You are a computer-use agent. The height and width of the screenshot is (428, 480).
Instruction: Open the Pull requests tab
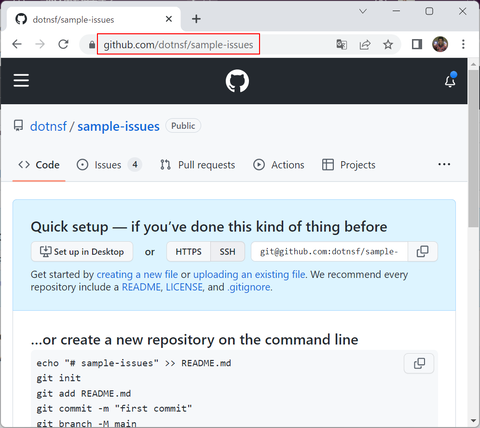197,165
